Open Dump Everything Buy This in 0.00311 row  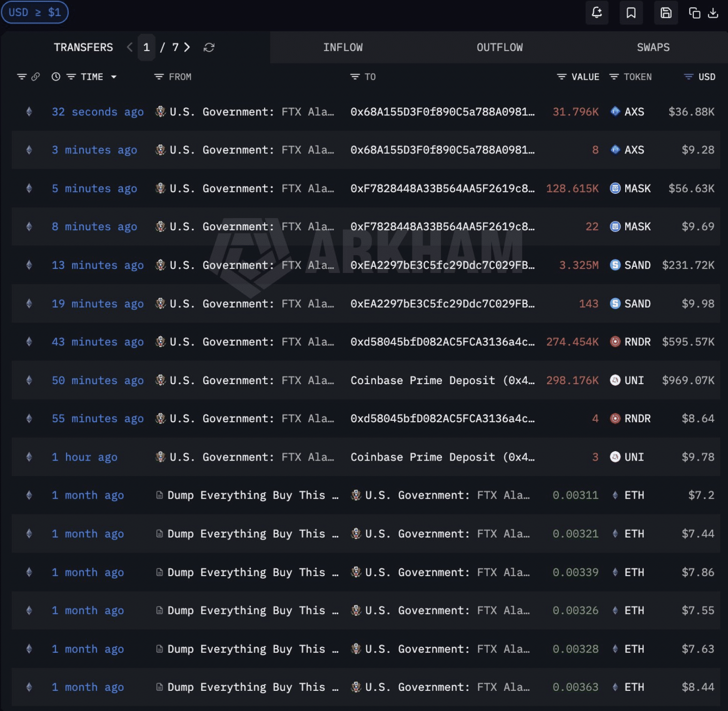pos(253,495)
